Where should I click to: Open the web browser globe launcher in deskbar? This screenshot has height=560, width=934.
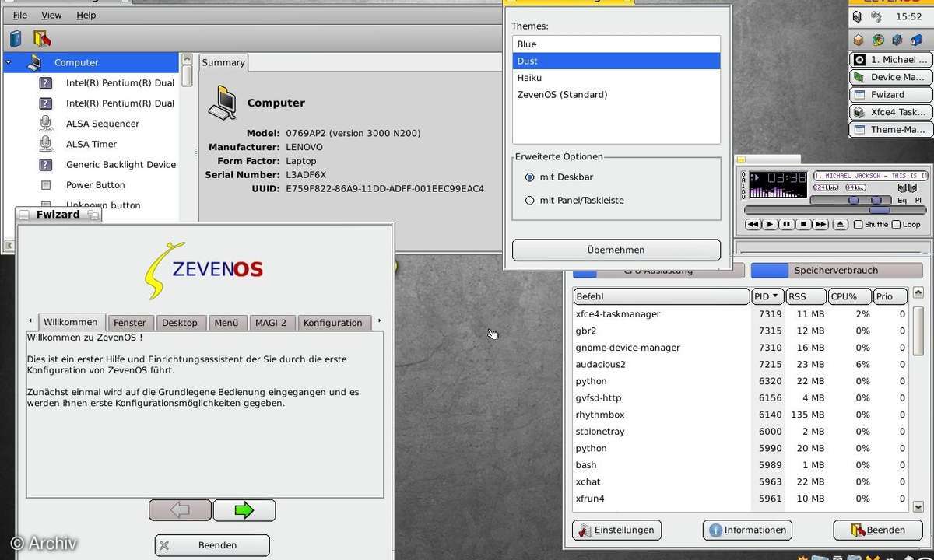[878, 40]
